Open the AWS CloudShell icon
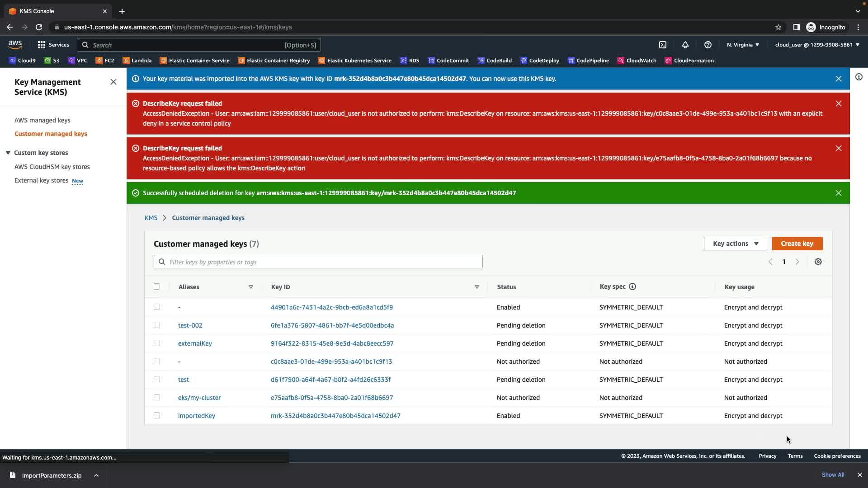This screenshot has height=488, width=868. click(663, 45)
